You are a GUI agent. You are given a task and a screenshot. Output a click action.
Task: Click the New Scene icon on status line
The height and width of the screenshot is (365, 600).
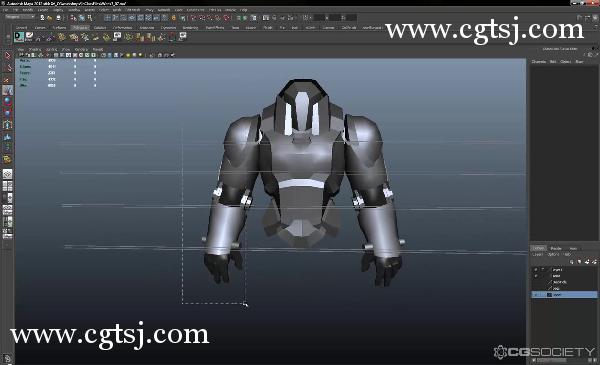42,18
